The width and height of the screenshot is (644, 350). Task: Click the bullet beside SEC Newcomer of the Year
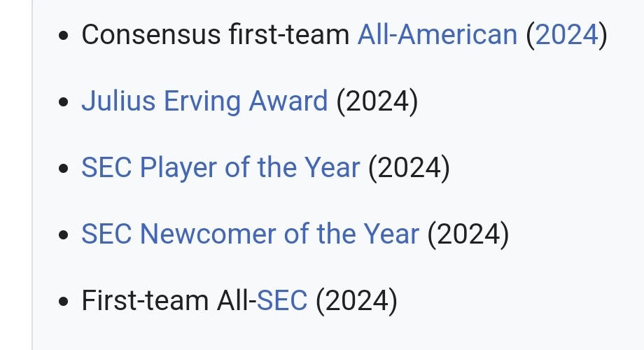tap(64, 236)
